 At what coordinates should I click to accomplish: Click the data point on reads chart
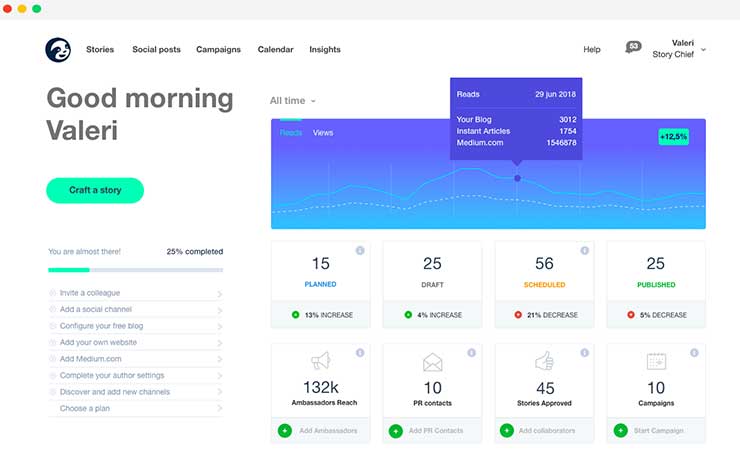tap(517, 178)
